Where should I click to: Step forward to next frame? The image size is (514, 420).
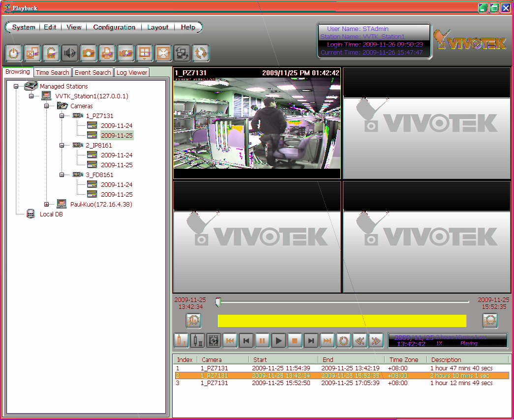coord(311,341)
